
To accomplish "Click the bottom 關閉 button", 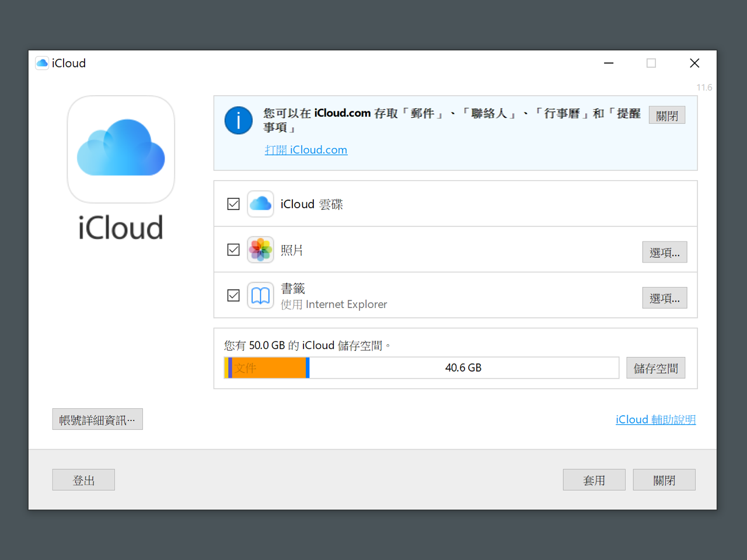I will [664, 480].
